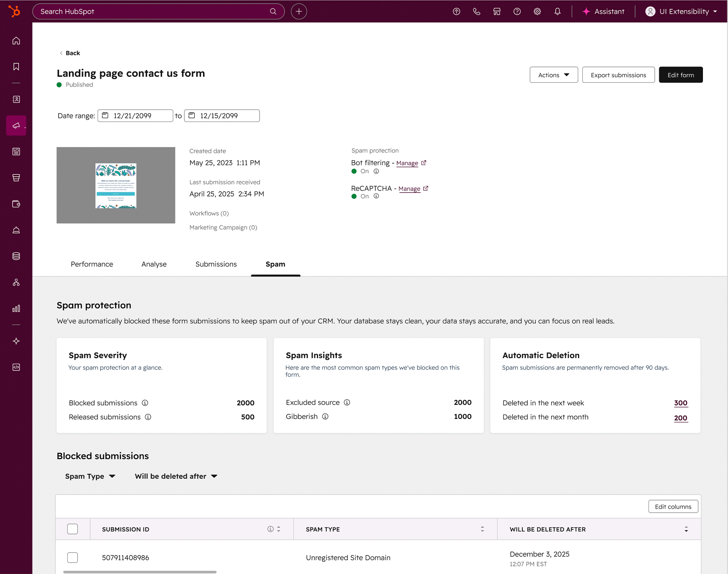The width and height of the screenshot is (728, 574).
Task: Open the 300 deleted next week link
Action: (681, 403)
